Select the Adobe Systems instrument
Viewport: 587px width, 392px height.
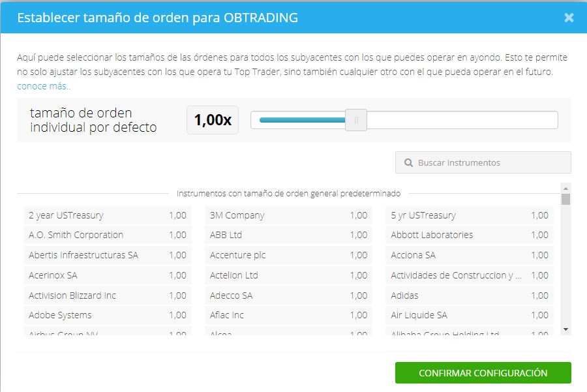(x=108, y=315)
